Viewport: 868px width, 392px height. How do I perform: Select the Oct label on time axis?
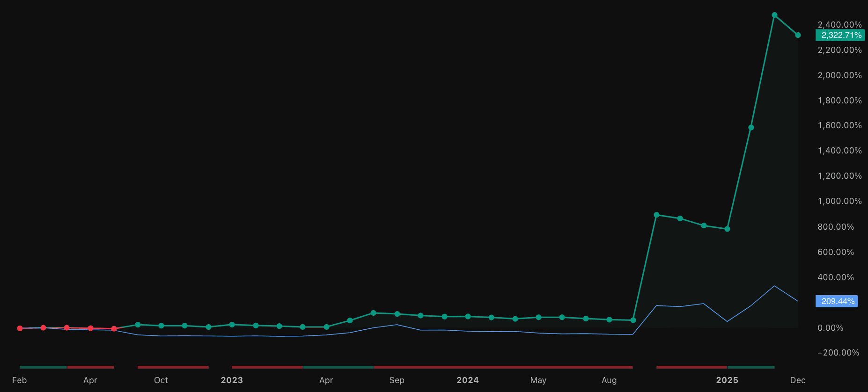(x=161, y=380)
